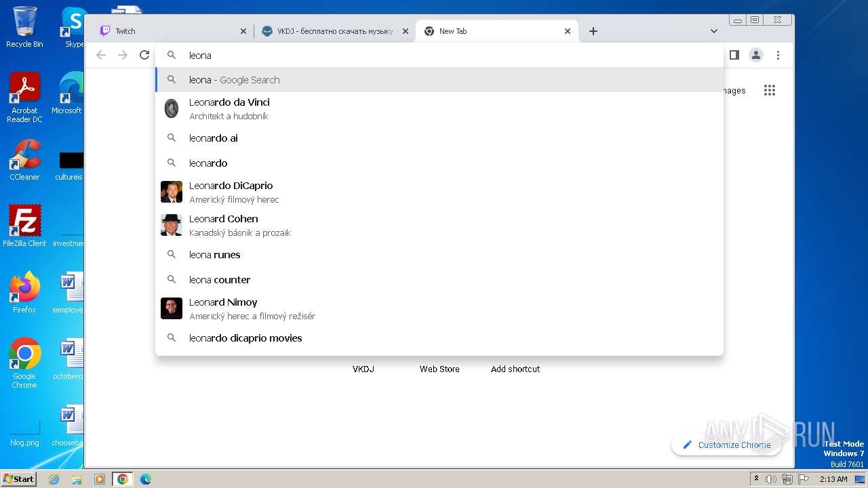Viewport: 868px width, 488px height.
Task: Click the Leonard Nimoy photo thumbnail
Action: click(x=172, y=308)
